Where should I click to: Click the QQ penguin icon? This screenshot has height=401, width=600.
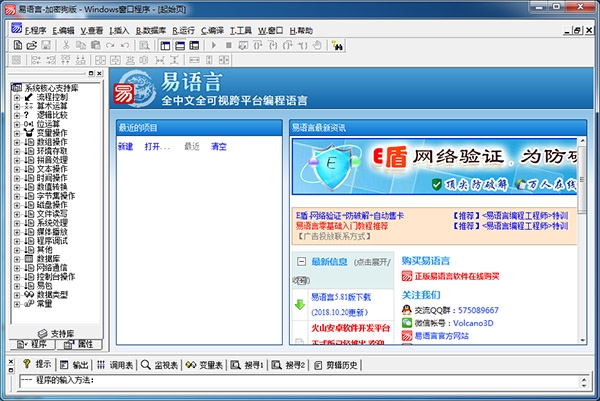[406, 310]
